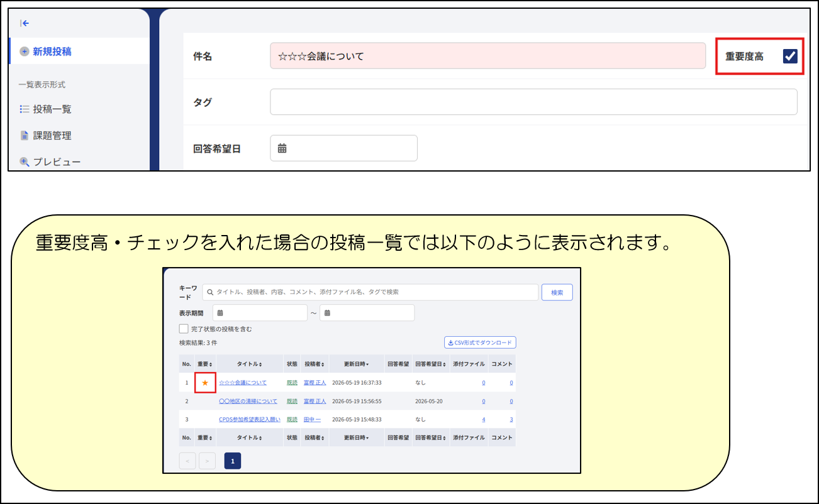Open 課題管理 in the sidebar
819x504 pixels.
coord(52,135)
